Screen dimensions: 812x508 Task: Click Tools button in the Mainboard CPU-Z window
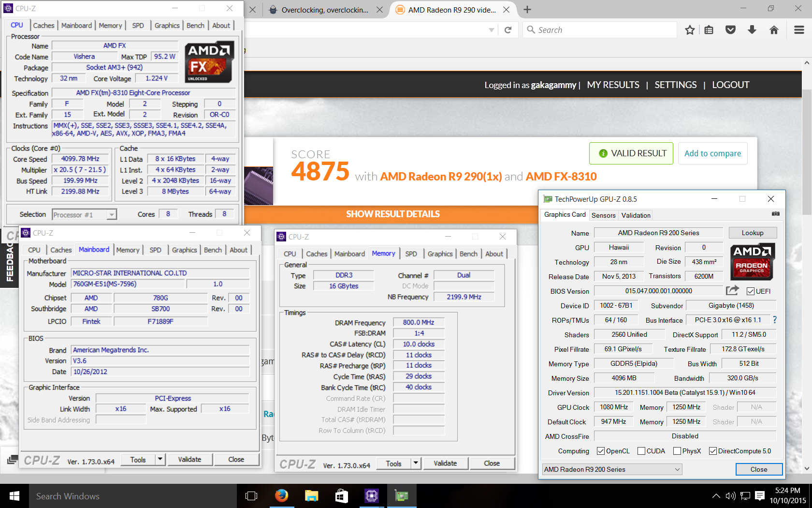[138, 459]
